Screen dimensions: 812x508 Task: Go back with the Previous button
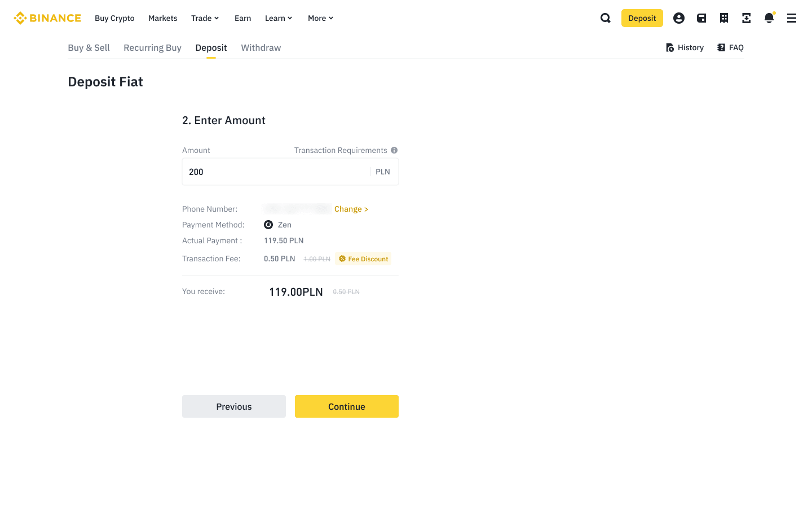(234, 406)
